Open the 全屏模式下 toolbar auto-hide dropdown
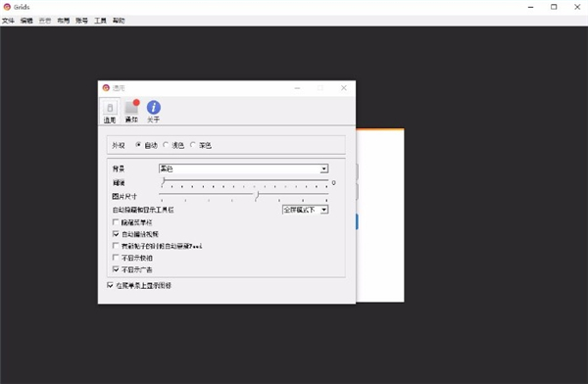The image size is (588, 384). 305,210
